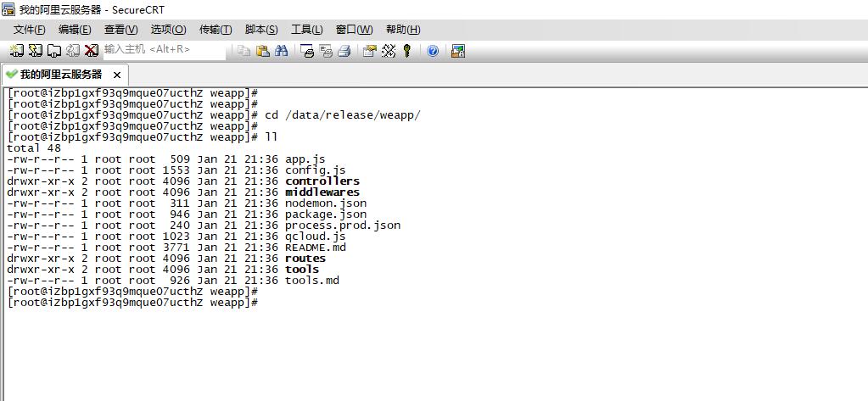
Task: Click the middlewares directory name
Action: pyautogui.click(x=322, y=192)
